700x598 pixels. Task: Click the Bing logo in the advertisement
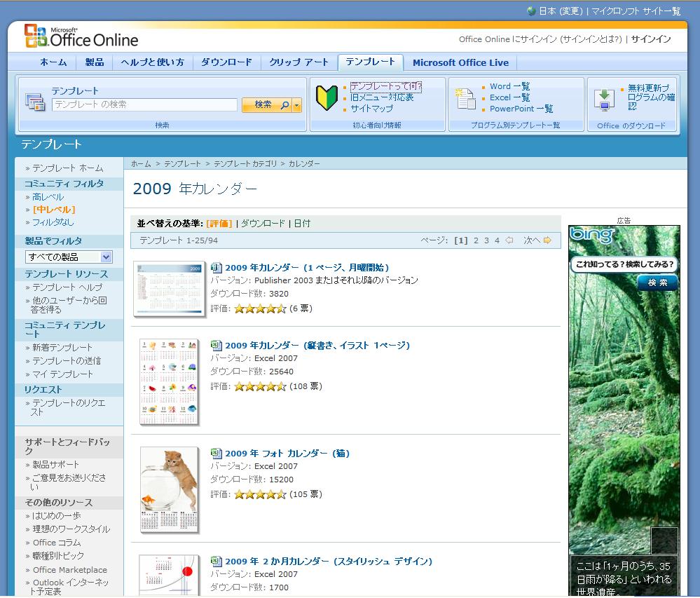[x=592, y=234]
